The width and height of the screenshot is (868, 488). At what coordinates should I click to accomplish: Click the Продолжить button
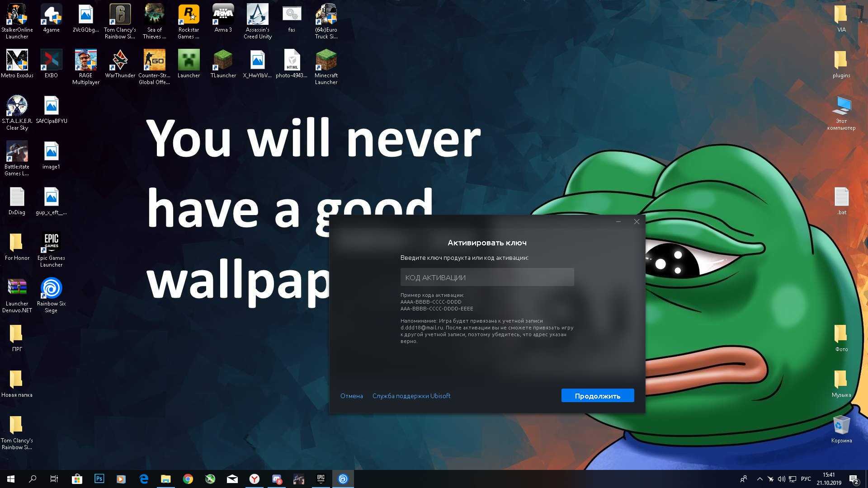pyautogui.click(x=598, y=395)
